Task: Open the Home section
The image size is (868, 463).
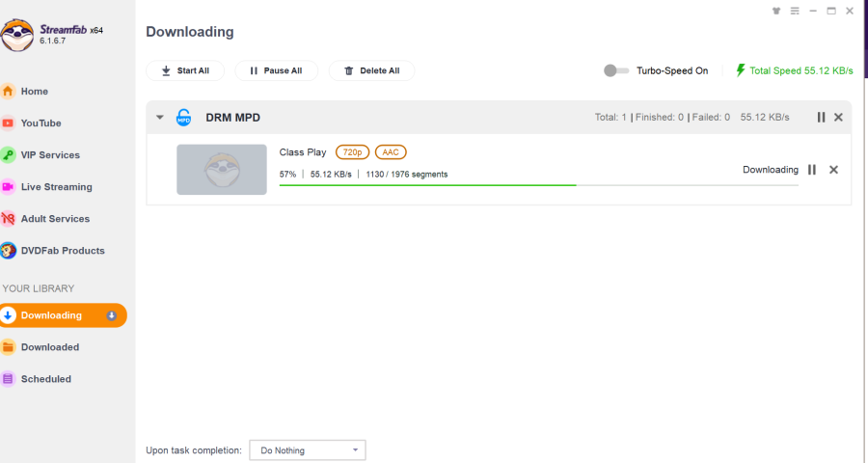Action: click(x=35, y=92)
